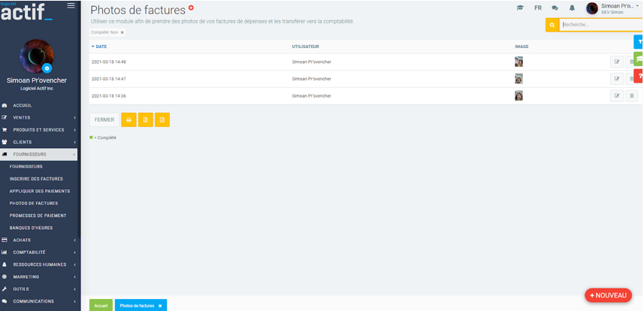
Task: Delete the 2021-03-18 14:36 invoice photo
Action: coord(631,95)
